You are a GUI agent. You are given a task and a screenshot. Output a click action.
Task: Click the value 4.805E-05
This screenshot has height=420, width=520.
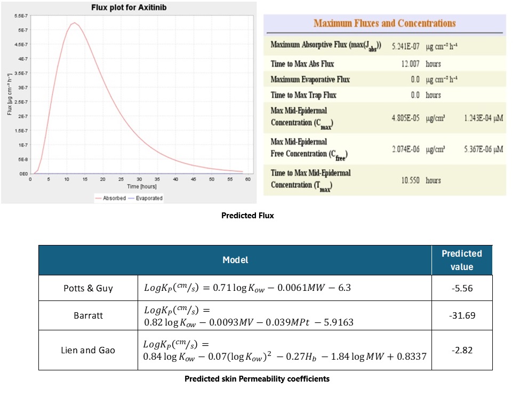point(405,118)
